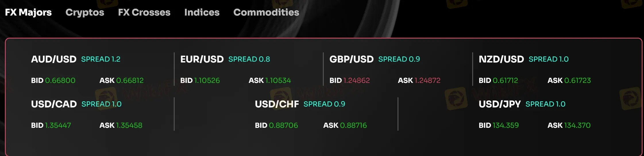This screenshot has height=156, width=644.
Task: Open the GBP/USD pair
Action: tap(351, 59)
